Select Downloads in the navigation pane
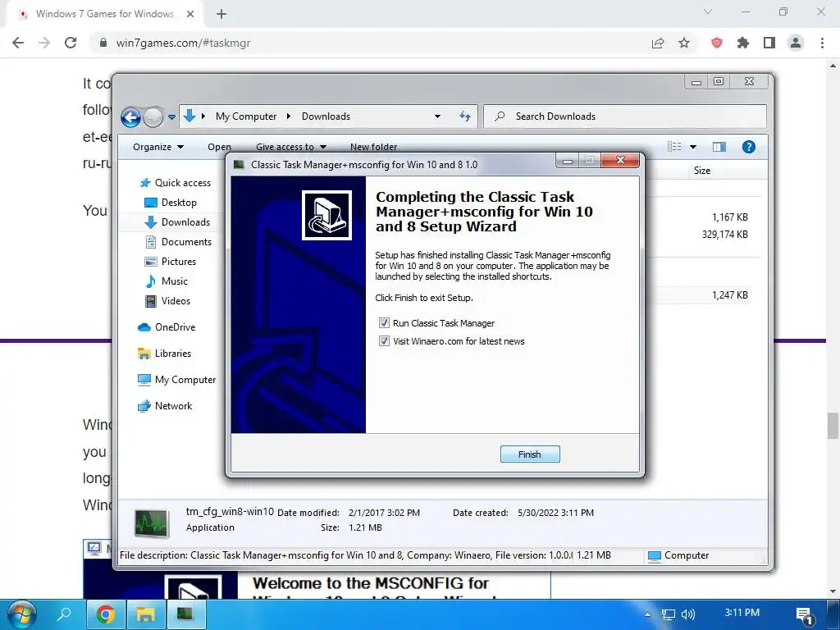The width and height of the screenshot is (840, 630). [177, 221]
